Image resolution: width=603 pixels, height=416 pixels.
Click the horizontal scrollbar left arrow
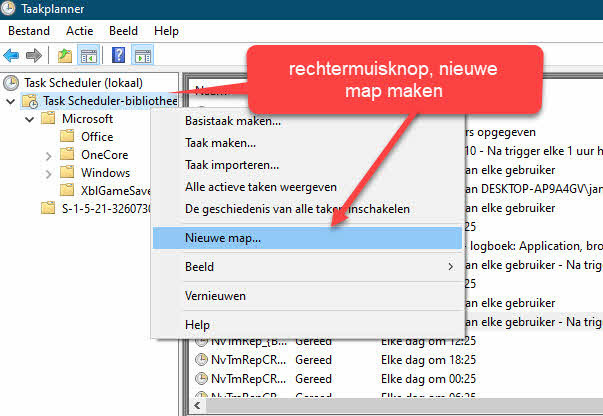tap(197, 405)
